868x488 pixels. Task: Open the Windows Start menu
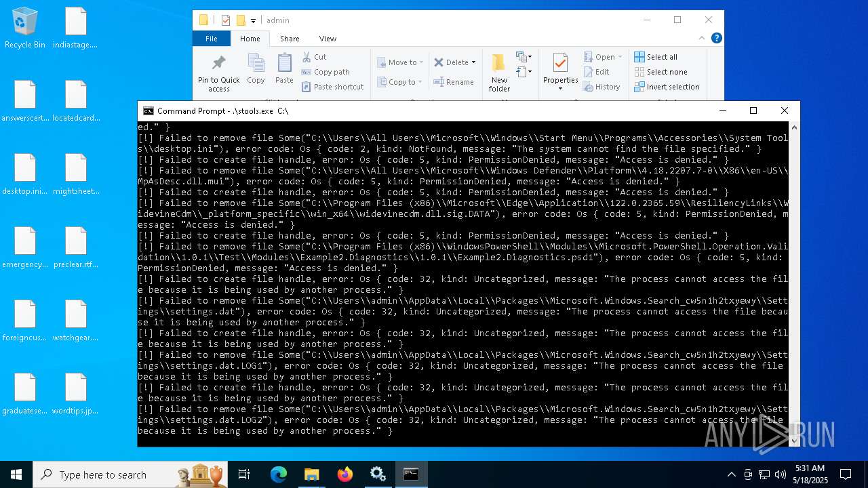click(16, 474)
